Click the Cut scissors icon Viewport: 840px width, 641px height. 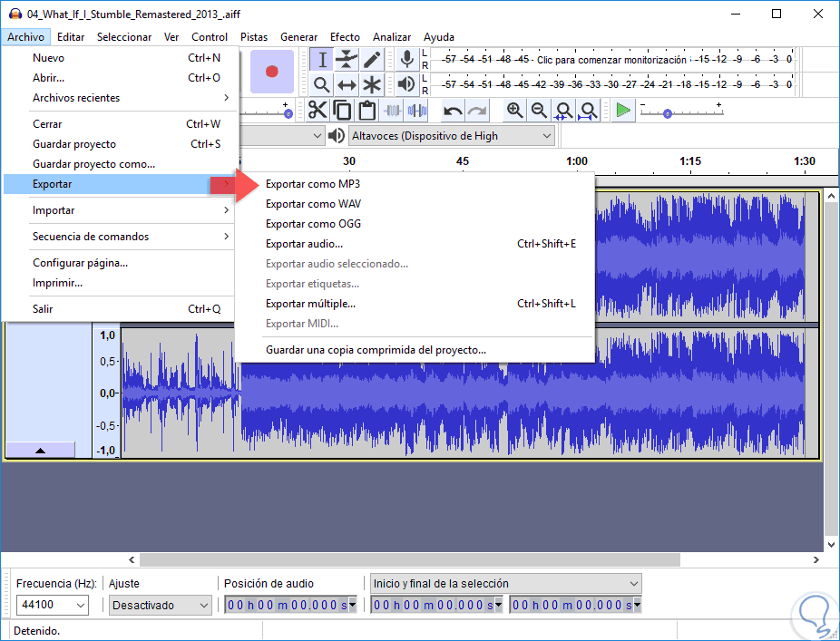coord(317,111)
